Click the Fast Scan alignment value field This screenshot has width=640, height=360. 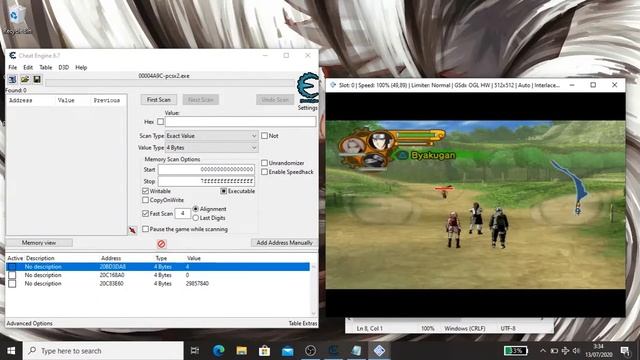(182, 213)
